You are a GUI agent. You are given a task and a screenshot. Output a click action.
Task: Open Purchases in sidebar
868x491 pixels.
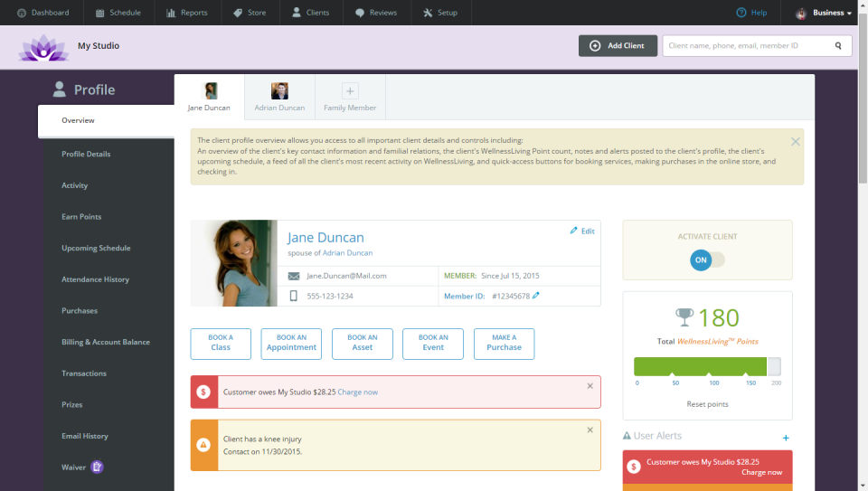[x=80, y=310]
